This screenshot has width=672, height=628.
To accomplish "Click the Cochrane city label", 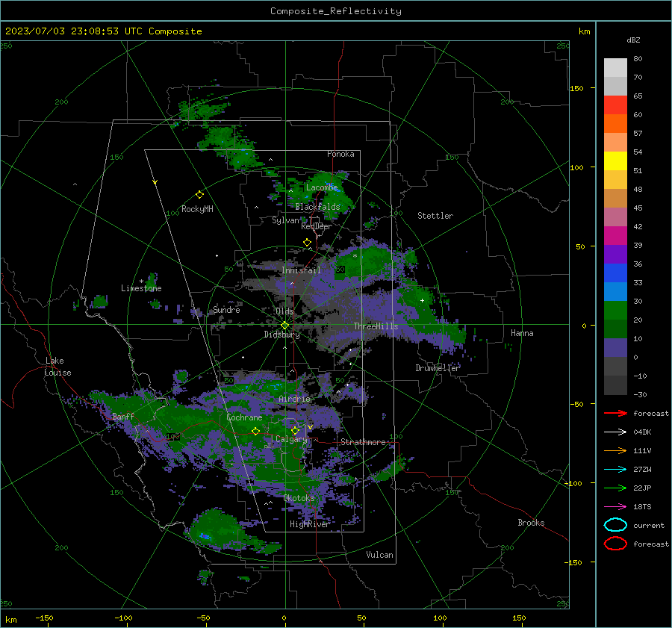I will coord(244,417).
